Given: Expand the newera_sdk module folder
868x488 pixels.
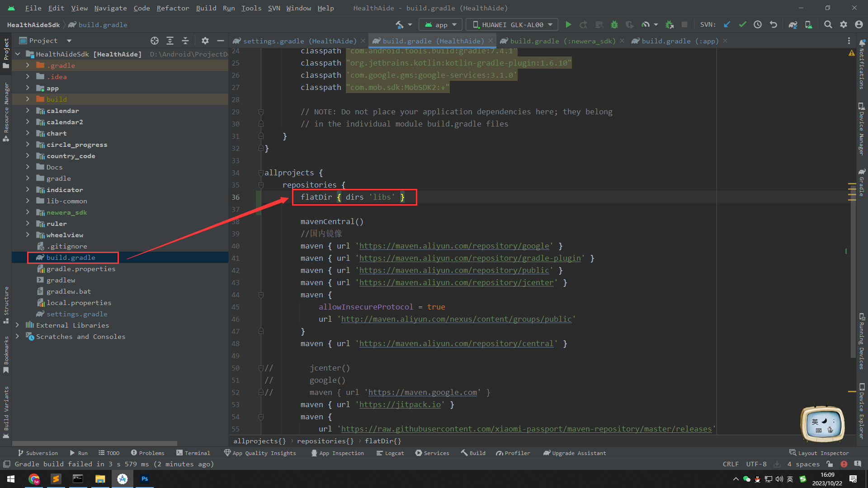Looking at the screenshot, I should click(28, 212).
